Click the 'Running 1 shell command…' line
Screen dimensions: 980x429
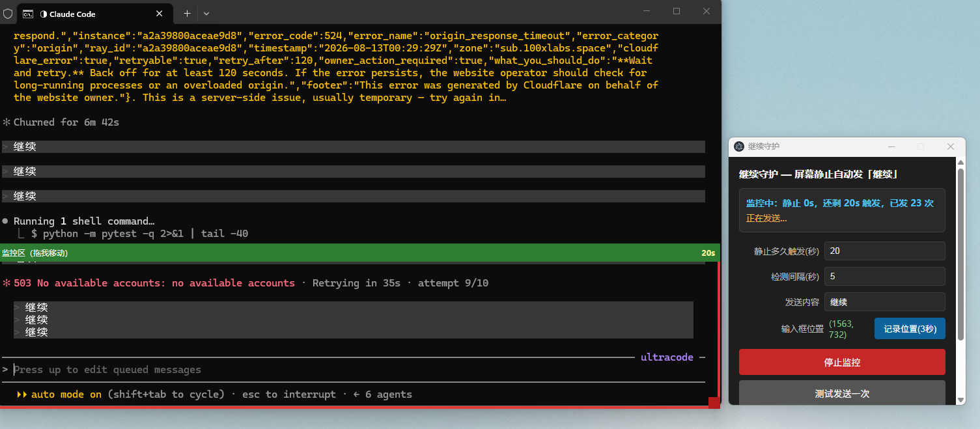[x=84, y=221]
